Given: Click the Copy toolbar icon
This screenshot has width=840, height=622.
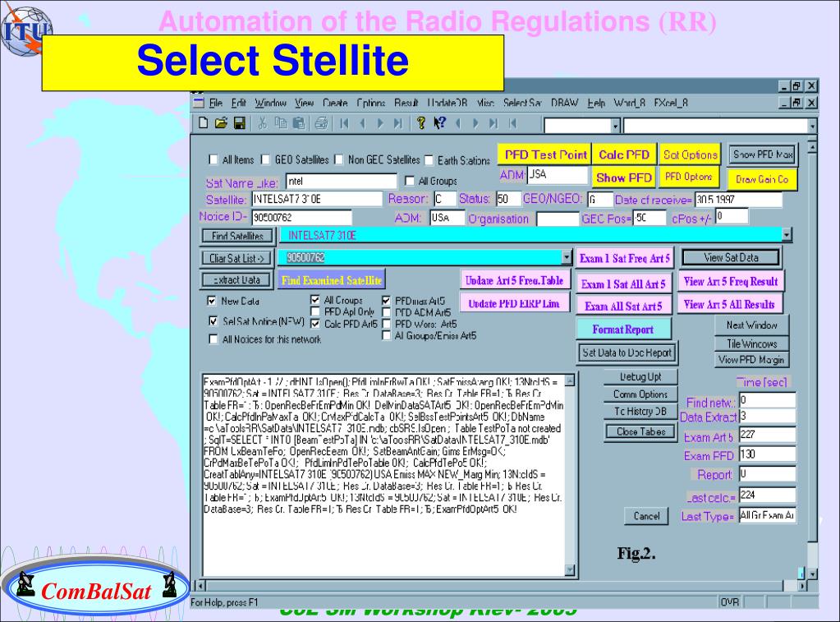Looking at the screenshot, I should [281, 123].
